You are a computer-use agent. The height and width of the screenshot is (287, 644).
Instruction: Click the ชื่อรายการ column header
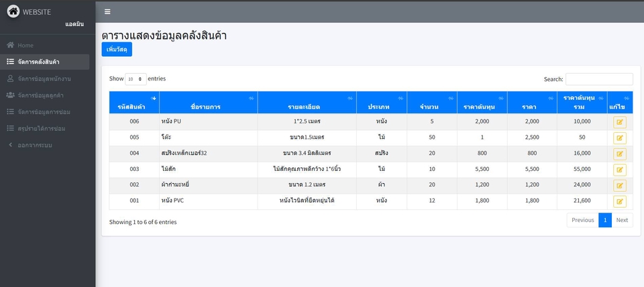tap(209, 103)
